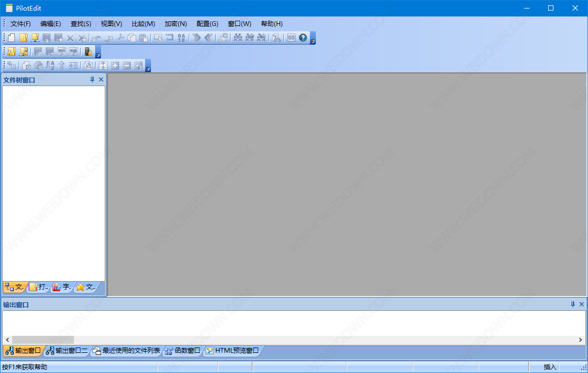Click the GO goto-line icon
The height and width of the screenshot is (373, 588).
tap(291, 38)
